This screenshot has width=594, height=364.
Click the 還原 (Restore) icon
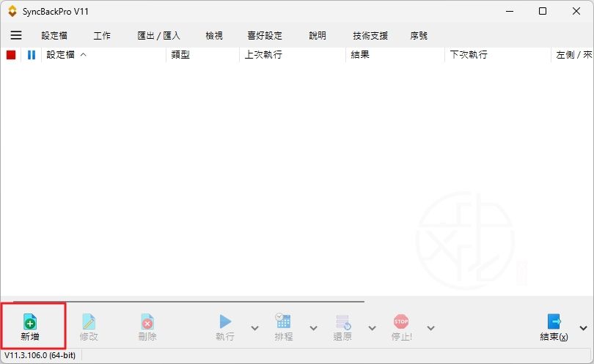(342, 322)
